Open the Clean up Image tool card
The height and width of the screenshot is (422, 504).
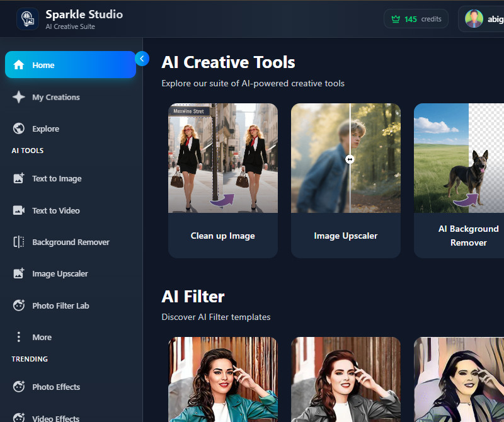[222, 180]
